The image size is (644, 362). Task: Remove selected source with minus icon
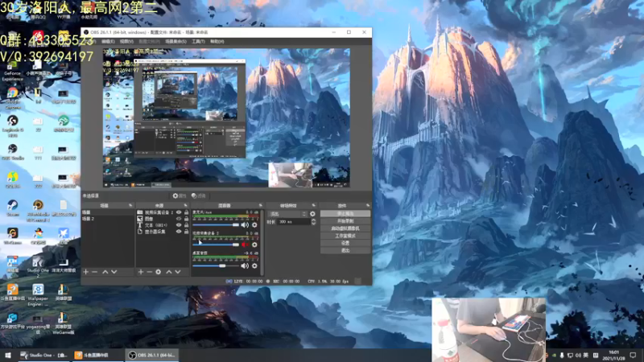pos(150,272)
